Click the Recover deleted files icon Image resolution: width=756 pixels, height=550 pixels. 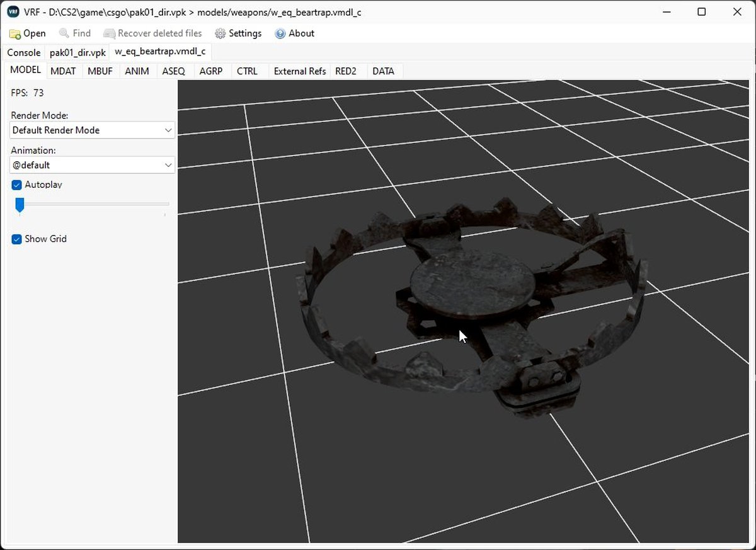point(109,33)
